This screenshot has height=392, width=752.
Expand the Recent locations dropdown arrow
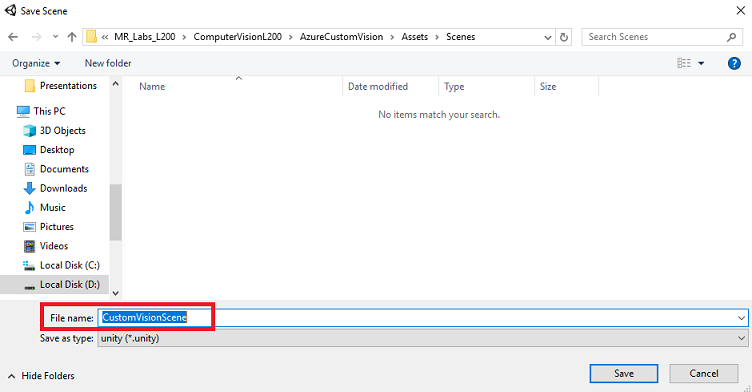(55, 37)
